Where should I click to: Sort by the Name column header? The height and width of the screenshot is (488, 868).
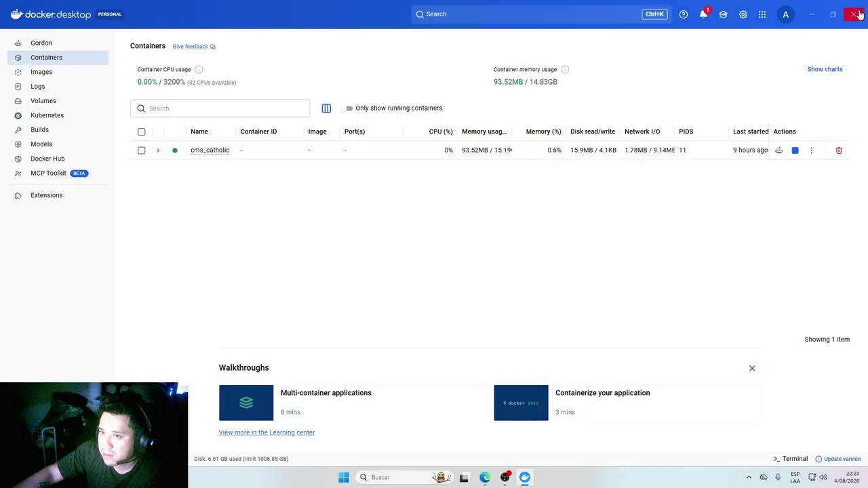tap(199, 131)
